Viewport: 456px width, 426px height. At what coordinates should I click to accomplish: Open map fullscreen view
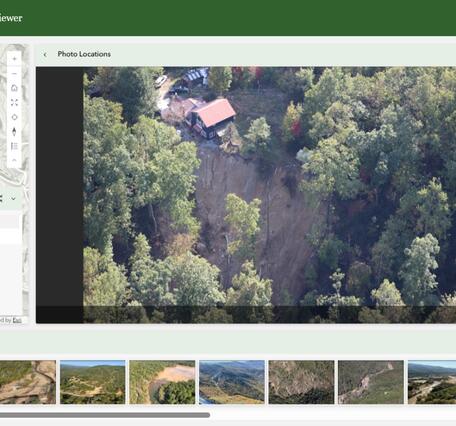click(x=14, y=103)
